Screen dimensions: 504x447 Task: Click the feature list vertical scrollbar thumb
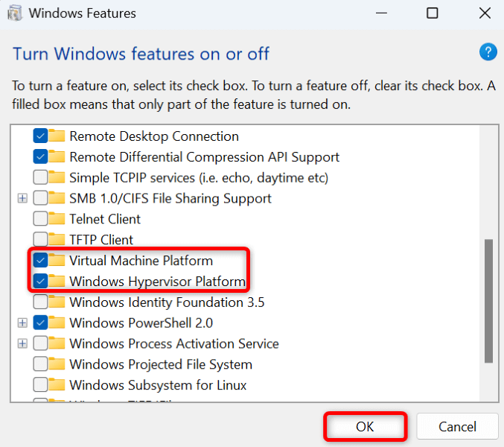coord(488,301)
